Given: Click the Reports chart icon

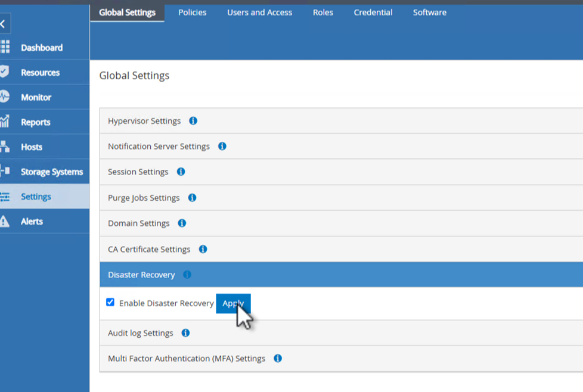Looking at the screenshot, I should 5,122.
